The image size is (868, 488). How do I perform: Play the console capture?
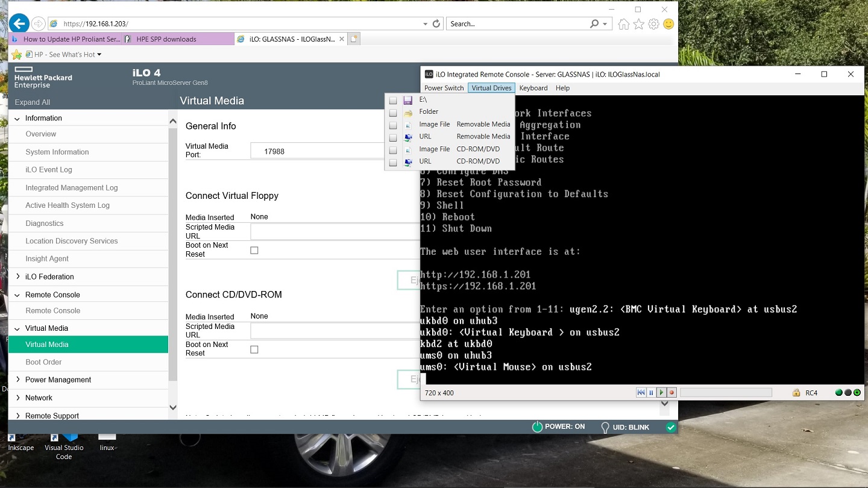(x=661, y=393)
